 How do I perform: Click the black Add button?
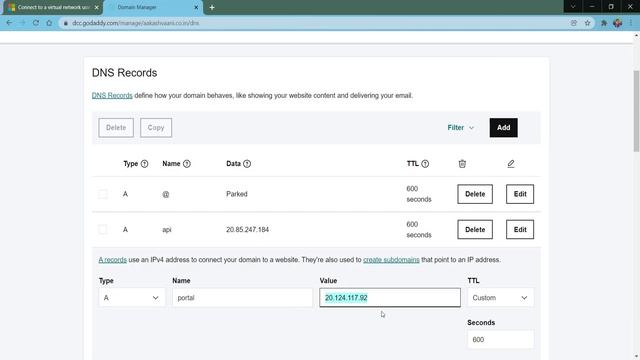503,128
